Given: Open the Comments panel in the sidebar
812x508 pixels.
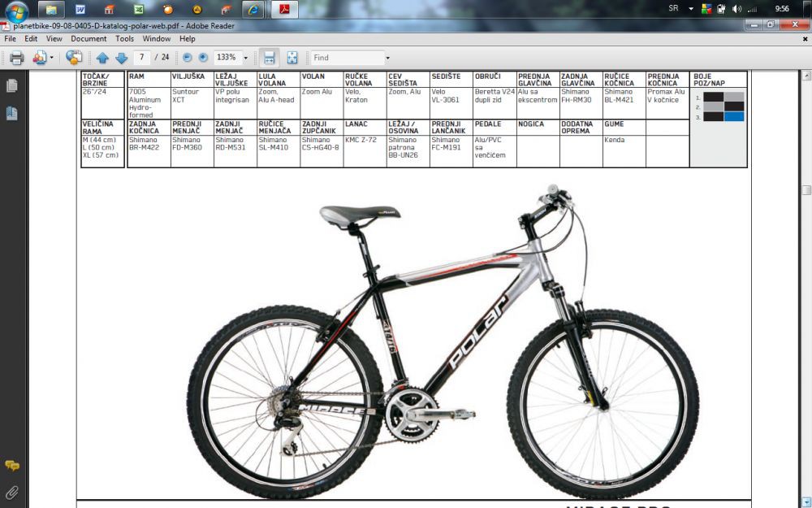Looking at the screenshot, I should [x=12, y=466].
